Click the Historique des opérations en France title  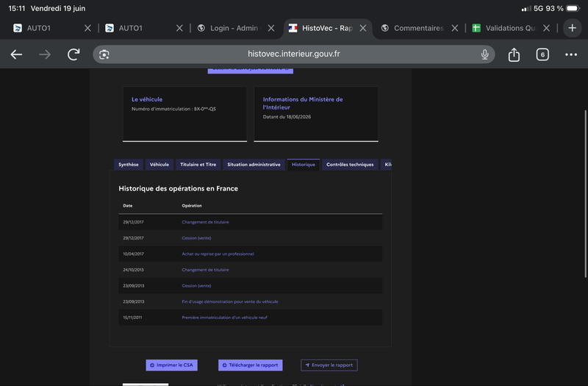coord(178,188)
